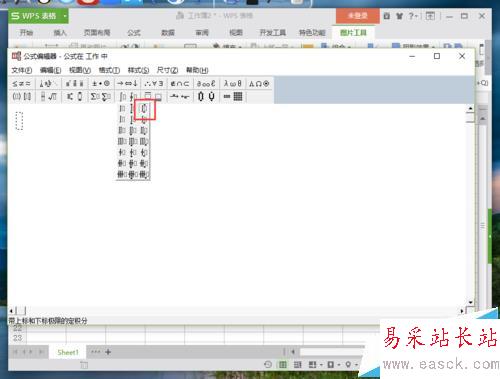Viewport: 500px width, 379px height.
Task: Click the vertical scrollbar down arrow
Action: [470, 303]
